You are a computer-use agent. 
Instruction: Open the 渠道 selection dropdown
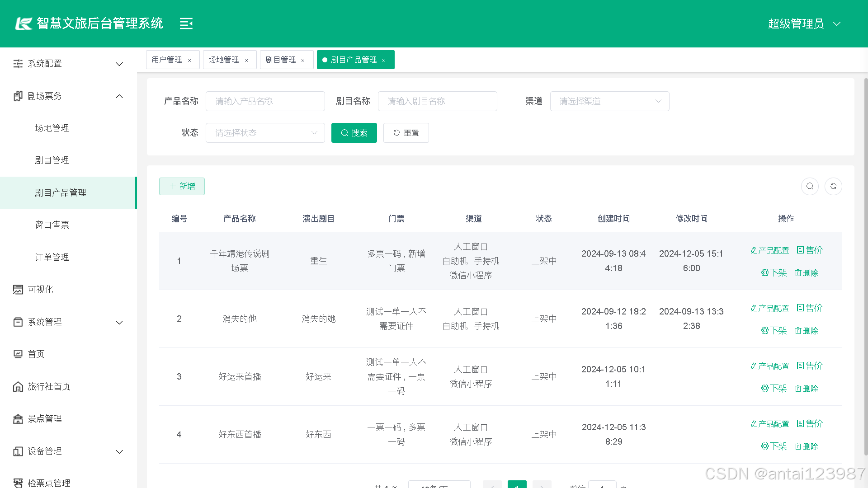609,101
